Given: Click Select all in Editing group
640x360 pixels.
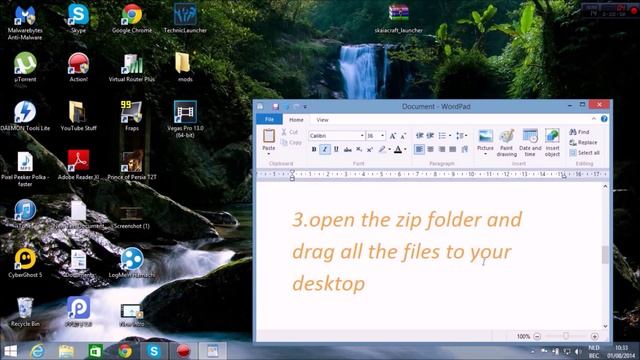Looking at the screenshot, I should (584, 153).
